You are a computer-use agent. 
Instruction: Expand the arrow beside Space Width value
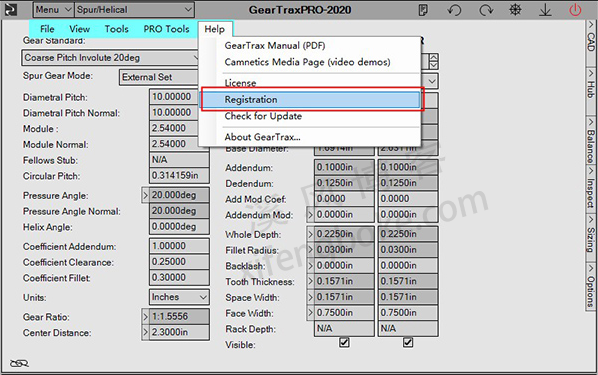point(310,297)
